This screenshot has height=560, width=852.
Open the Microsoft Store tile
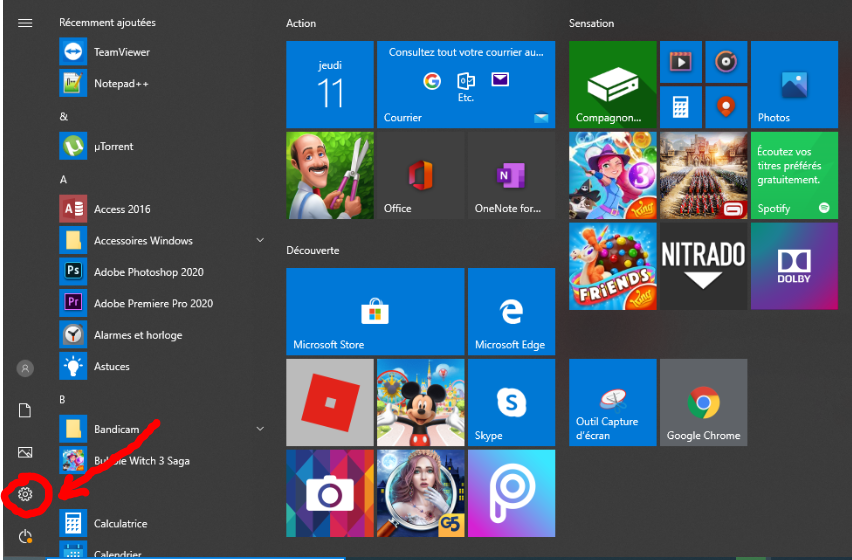375,311
